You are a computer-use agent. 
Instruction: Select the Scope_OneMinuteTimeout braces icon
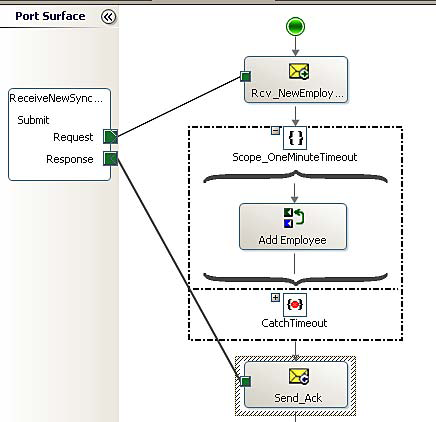295,138
